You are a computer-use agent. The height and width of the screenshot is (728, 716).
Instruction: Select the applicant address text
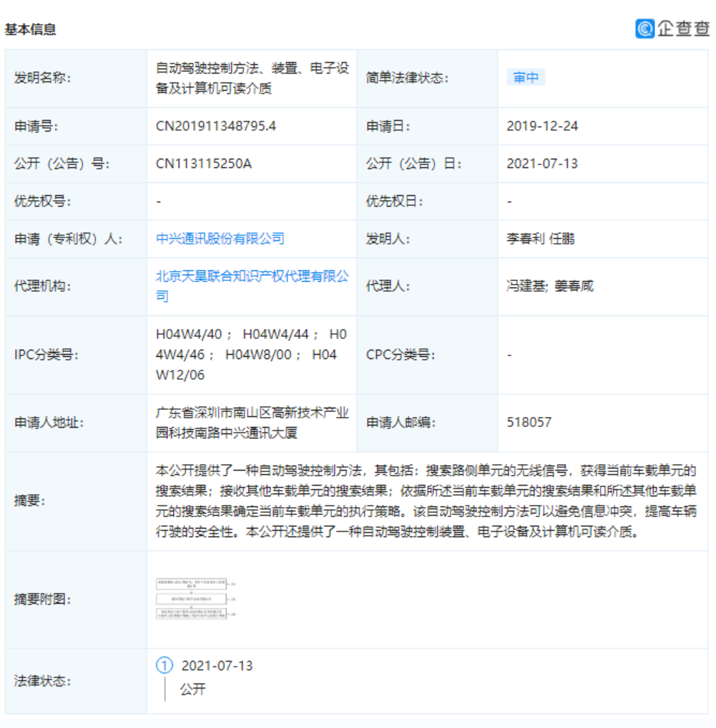tap(252, 423)
